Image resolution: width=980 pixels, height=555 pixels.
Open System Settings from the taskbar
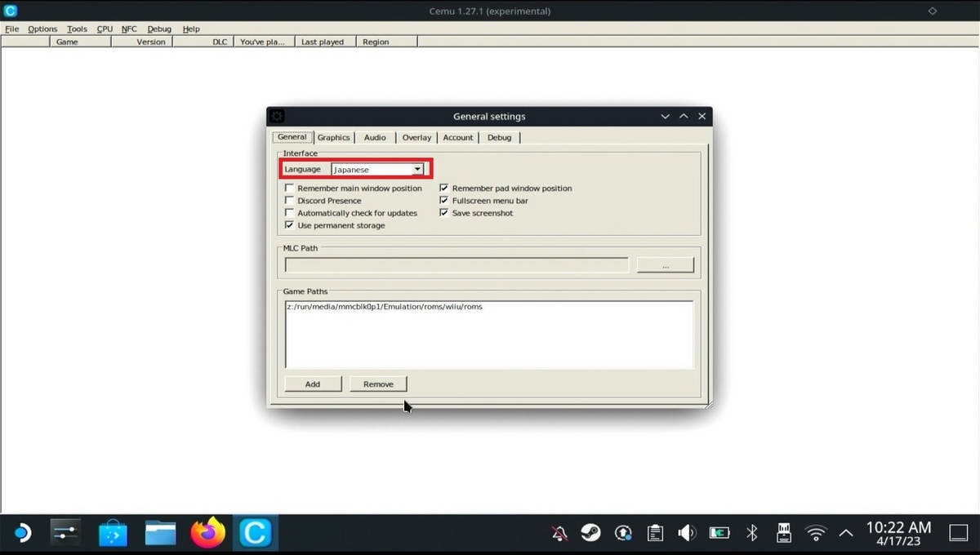coord(65,534)
